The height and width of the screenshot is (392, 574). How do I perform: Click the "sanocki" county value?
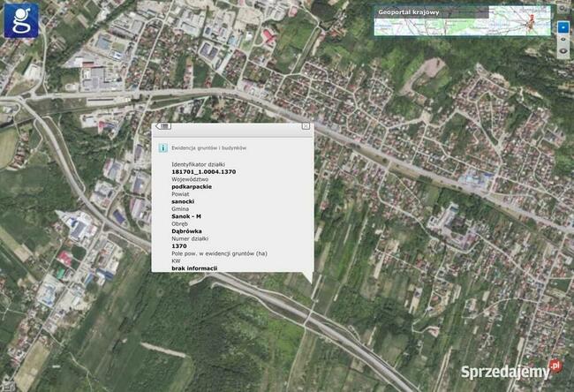click(184, 201)
